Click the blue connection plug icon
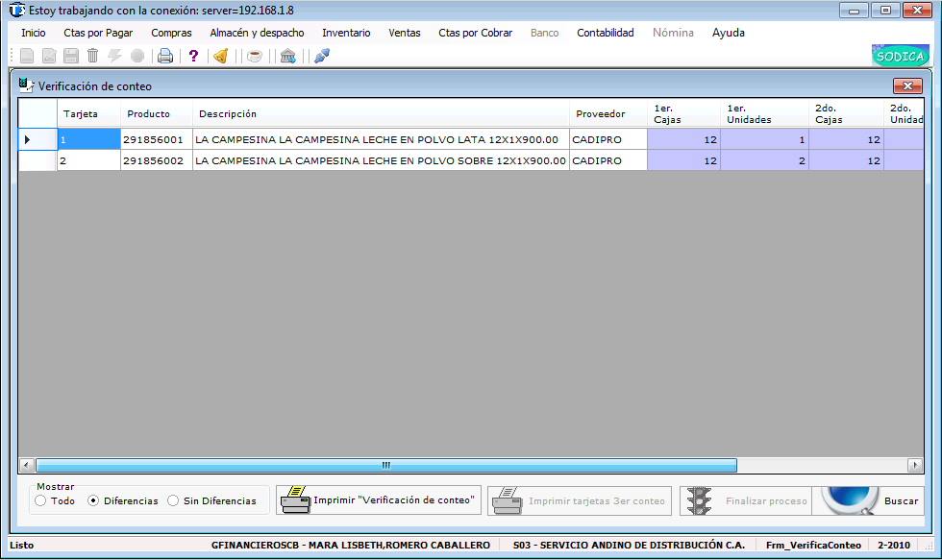The height and width of the screenshot is (560, 942). [322, 56]
